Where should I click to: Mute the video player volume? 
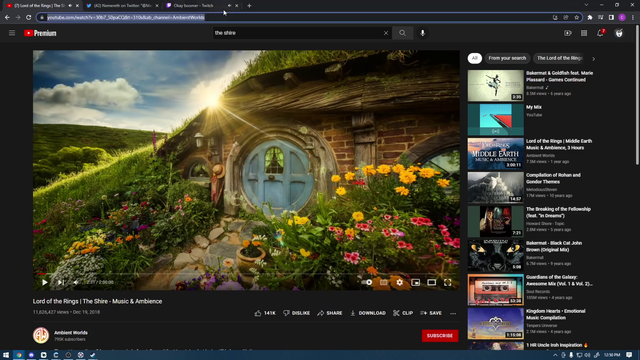coord(76,282)
